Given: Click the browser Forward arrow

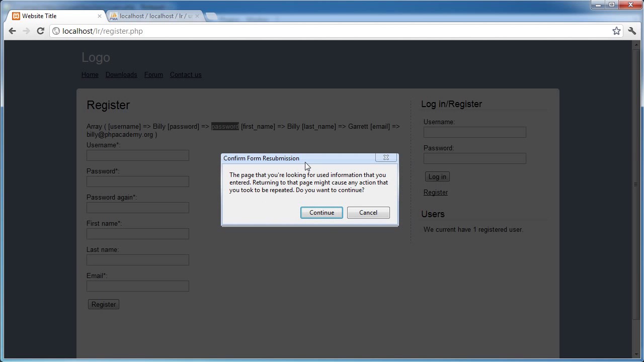Looking at the screenshot, I should (x=27, y=31).
